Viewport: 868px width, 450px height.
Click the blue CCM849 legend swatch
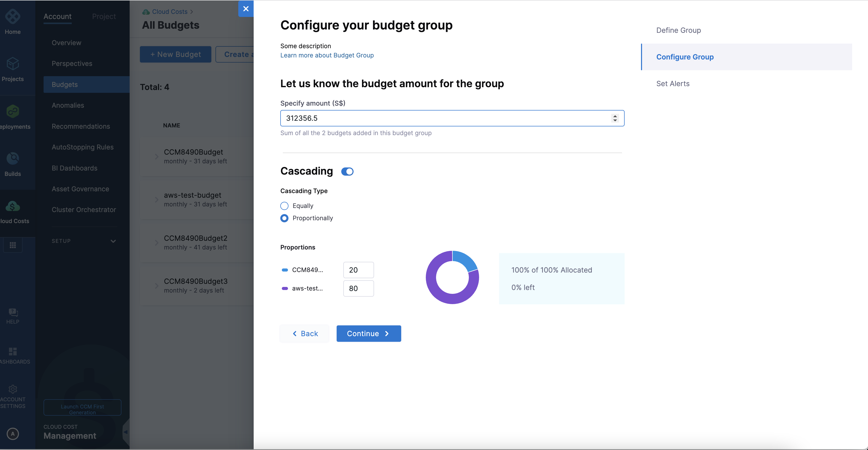click(285, 270)
